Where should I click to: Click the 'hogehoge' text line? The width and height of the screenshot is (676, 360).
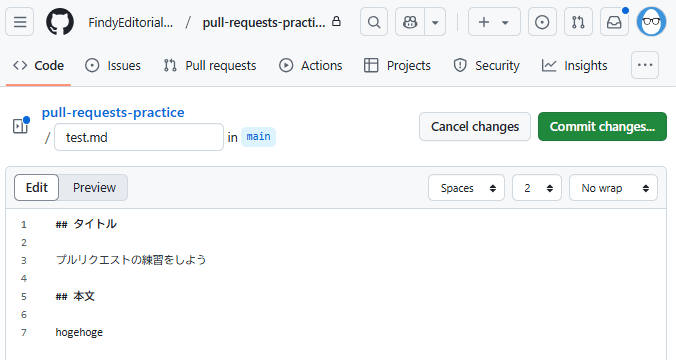[79, 332]
